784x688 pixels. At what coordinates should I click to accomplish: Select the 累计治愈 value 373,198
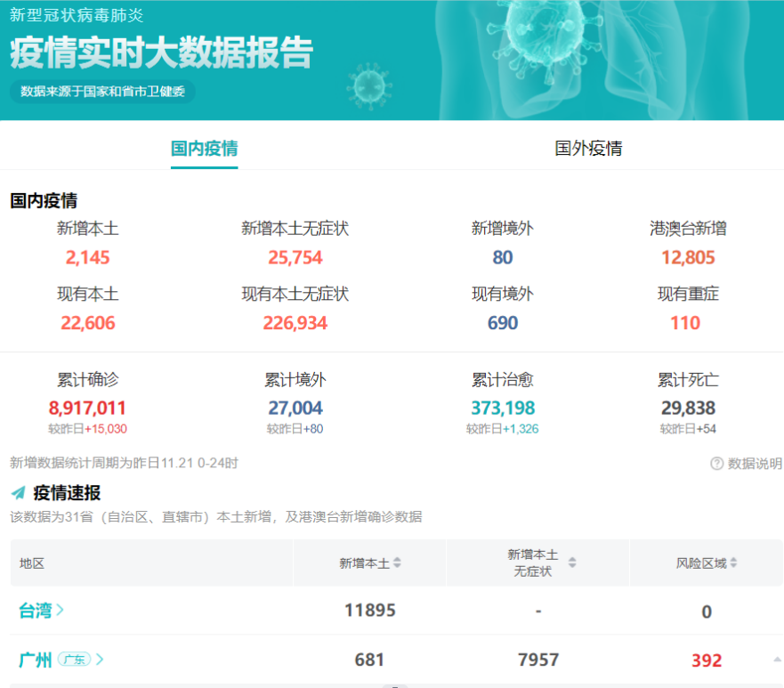(503, 408)
